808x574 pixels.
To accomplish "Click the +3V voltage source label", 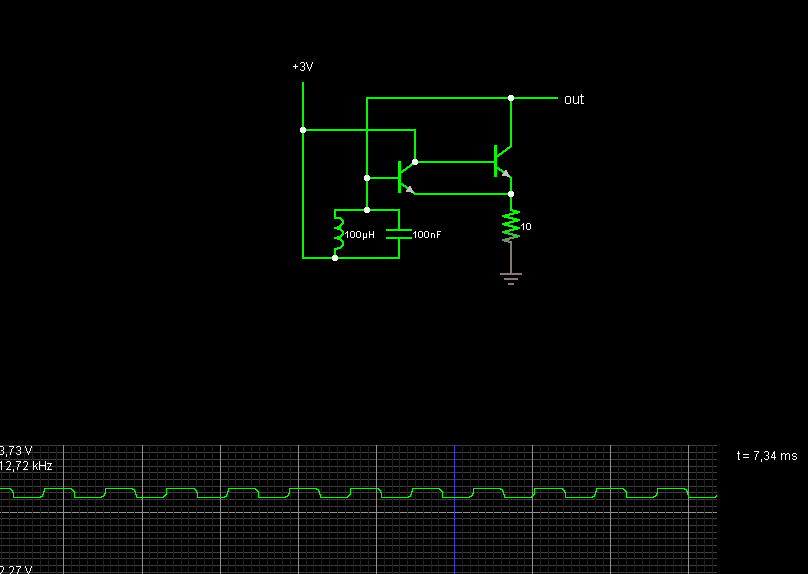I will [302, 67].
